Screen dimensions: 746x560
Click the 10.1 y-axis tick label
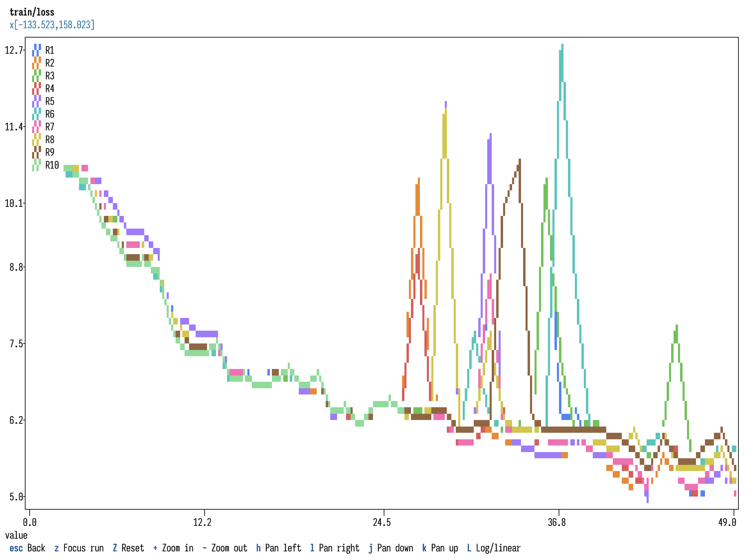(x=14, y=203)
